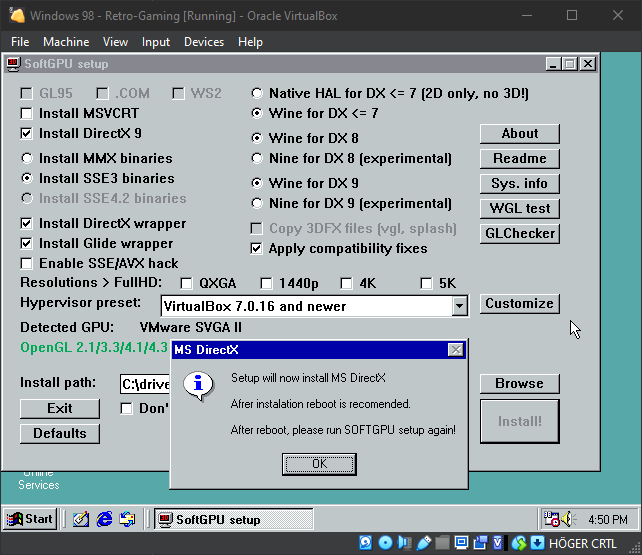This screenshot has width=642, height=555.
Task: Run the WGL test button
Action: [520, 209]
